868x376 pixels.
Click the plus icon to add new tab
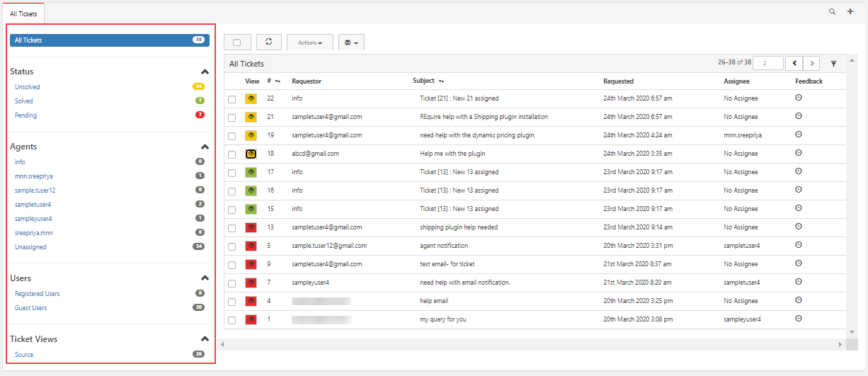coord(850,11)
